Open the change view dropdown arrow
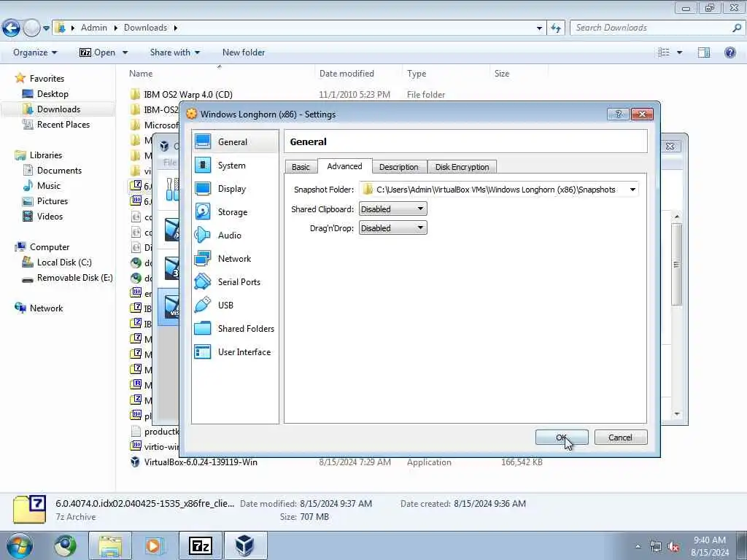The image size is (747, 560). click(x=679, y=52)
